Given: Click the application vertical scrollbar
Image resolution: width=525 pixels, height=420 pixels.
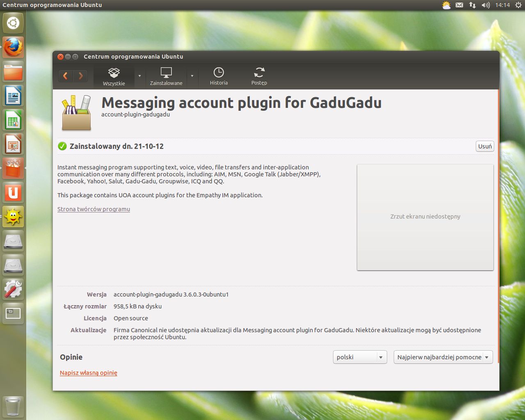Looking at the screenshot, I should [498, 226].
